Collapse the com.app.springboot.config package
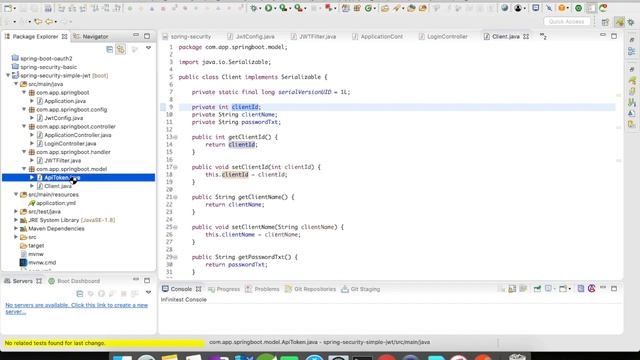The height and width of the screenshot is (360, 640). click(24, 109)
